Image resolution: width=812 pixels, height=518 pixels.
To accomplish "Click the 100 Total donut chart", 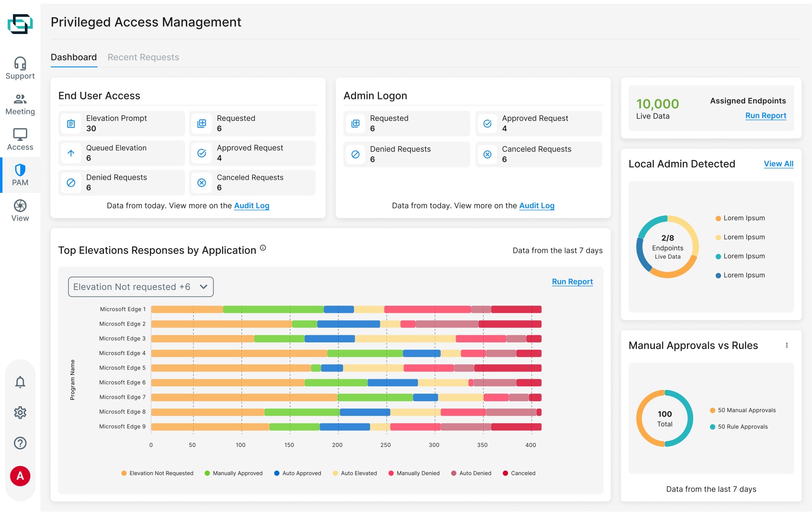I will (664, 418).
